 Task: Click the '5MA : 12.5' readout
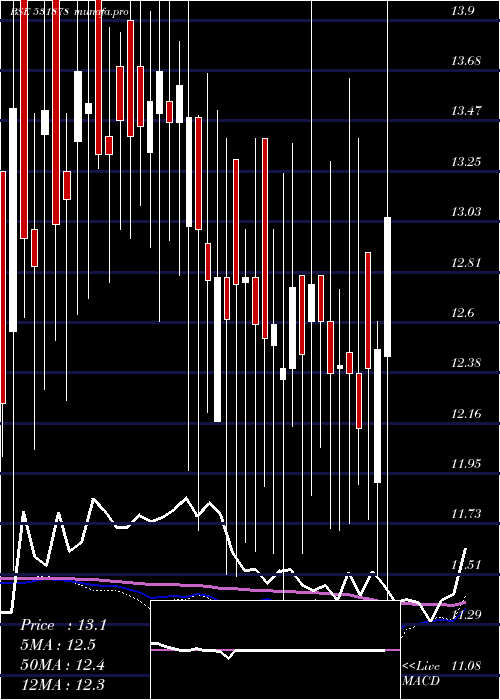pyautogui.click(x=58, y=645)
